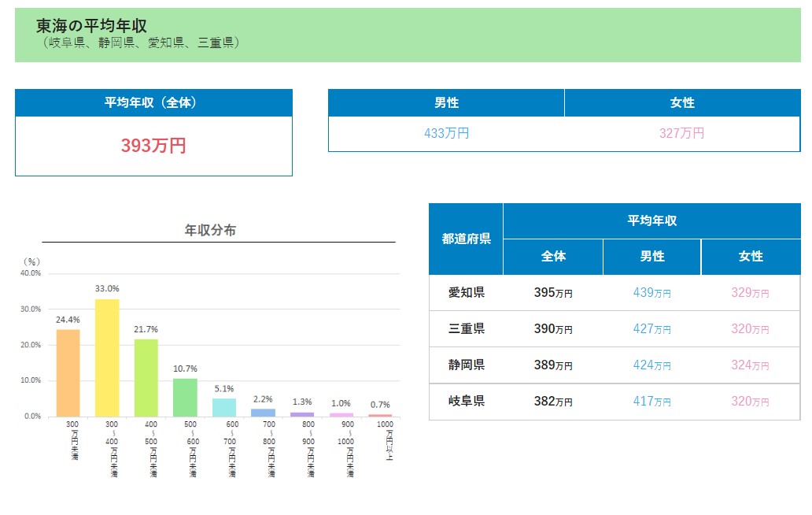Click the 329万円 female cell
The width and height of the screenshot is (812, 515).
click(750, 293)
